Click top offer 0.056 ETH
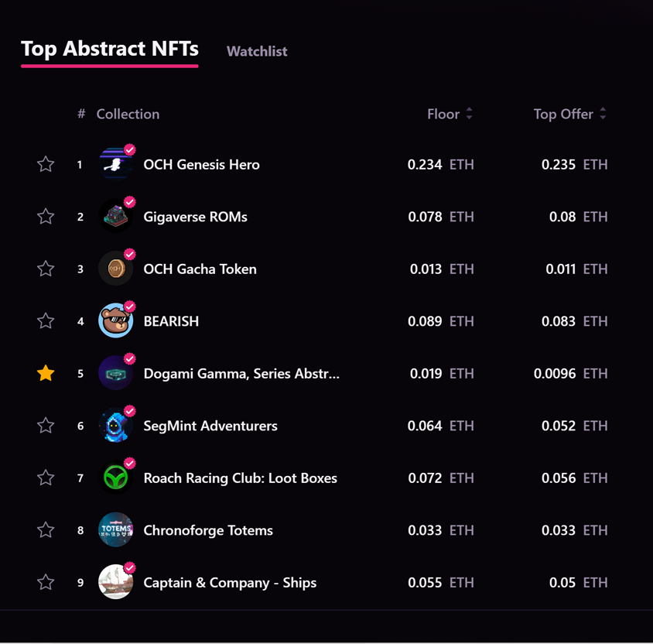Image resolution: width=653 pixels, height=644 pixels. pyautogui.click(x=574, y=478)
